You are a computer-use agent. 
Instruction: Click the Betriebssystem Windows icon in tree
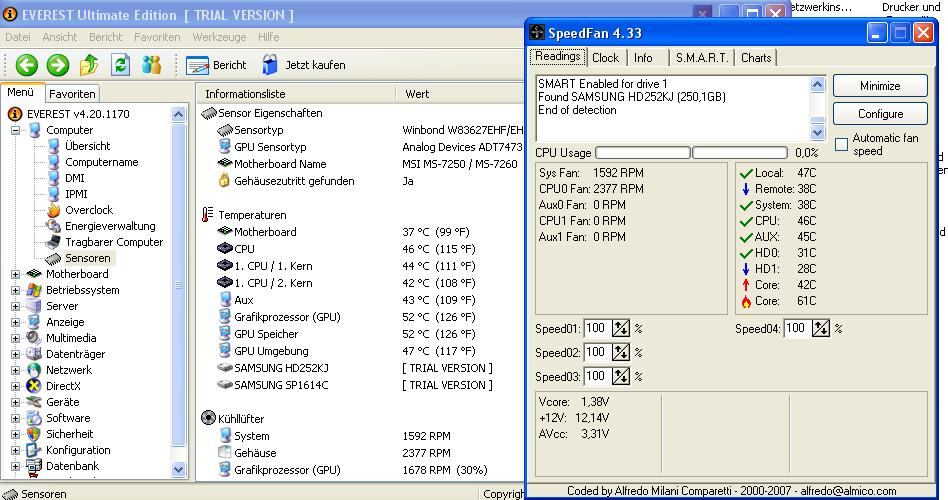point(34,290)
